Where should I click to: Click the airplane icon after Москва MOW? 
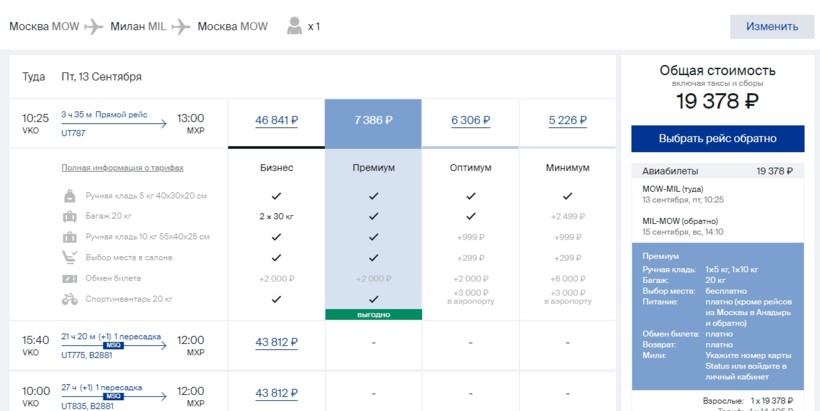[x=94, y=26]
